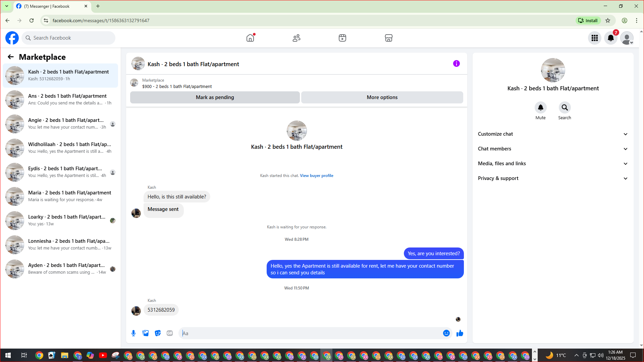Open More options for listing

point(382,97)
